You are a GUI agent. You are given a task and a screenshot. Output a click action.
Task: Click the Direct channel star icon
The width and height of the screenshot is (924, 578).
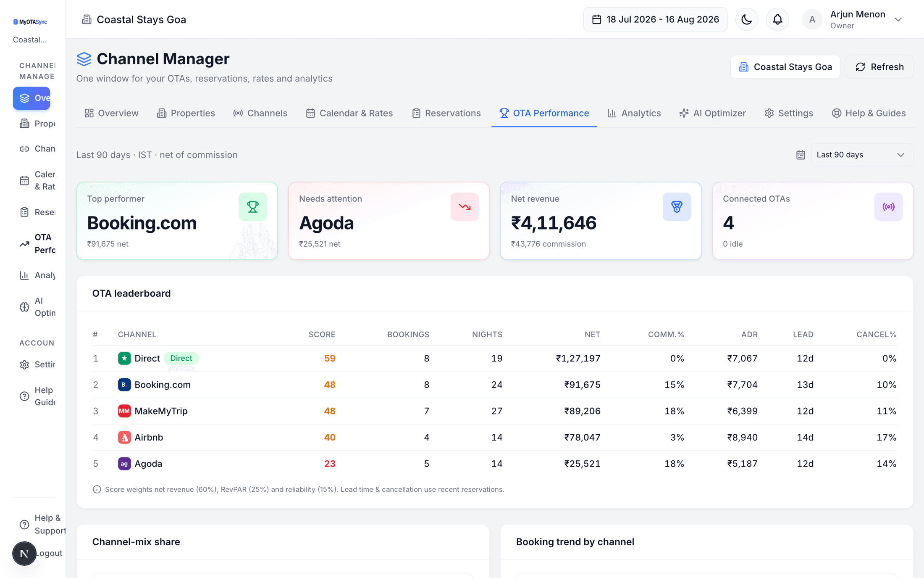coord(124,358)
